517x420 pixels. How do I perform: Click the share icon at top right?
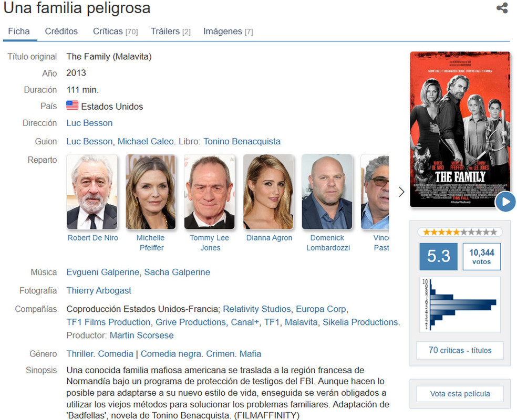502,8
